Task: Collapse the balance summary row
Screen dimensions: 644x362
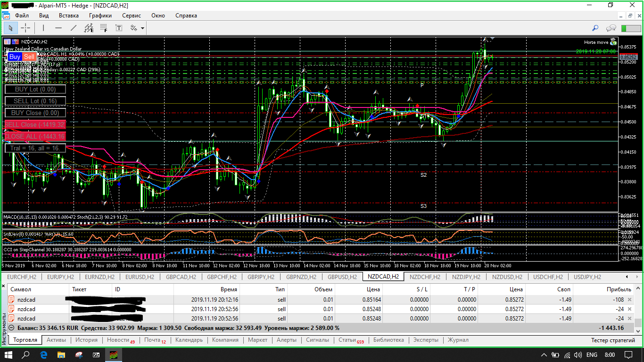Action: 11,328
